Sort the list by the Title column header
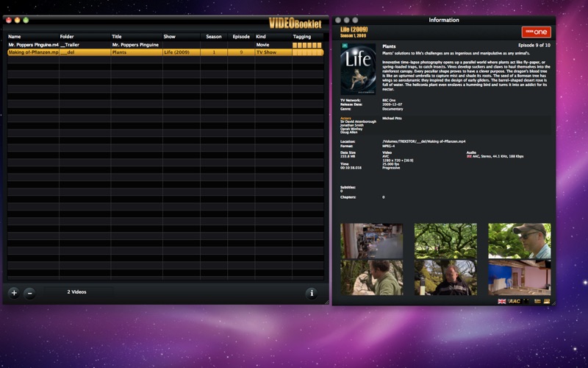Screen dimensions: 588x368 tap(137, 36)
